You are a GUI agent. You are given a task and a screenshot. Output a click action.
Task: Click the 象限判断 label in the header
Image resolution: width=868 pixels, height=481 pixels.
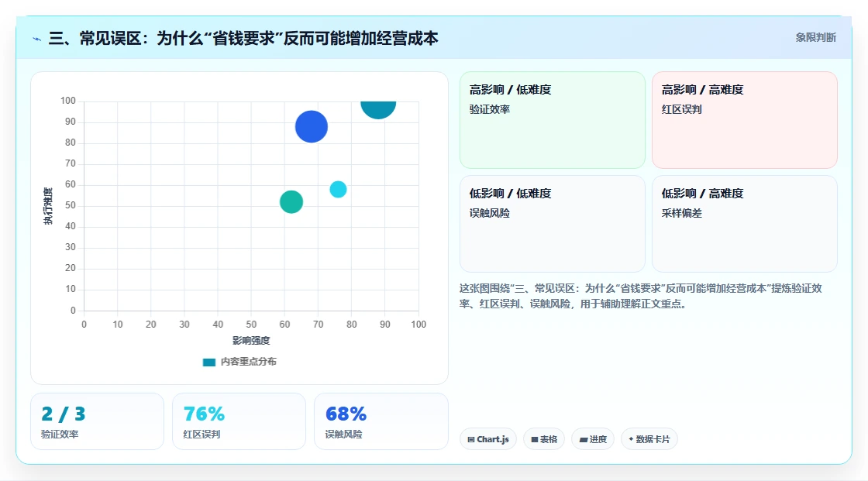[815, 38]
